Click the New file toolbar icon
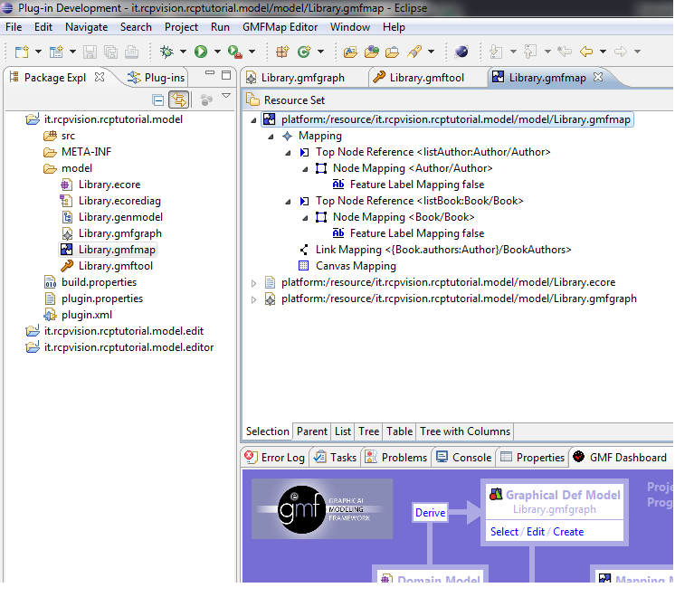 point(21,52)
